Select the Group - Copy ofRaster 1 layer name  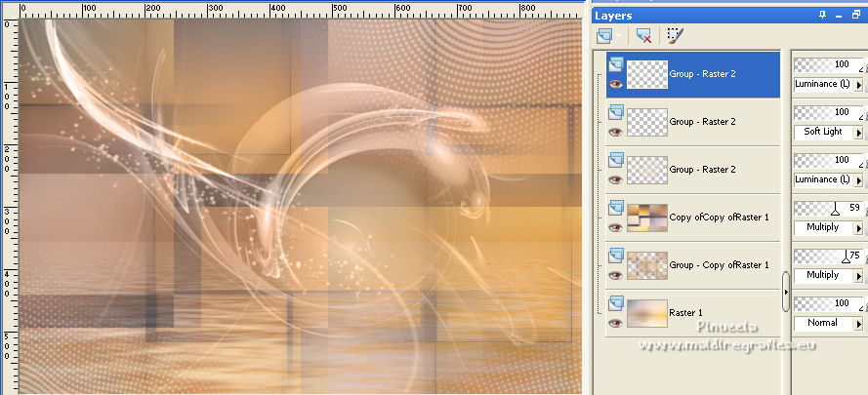[719, 265]
